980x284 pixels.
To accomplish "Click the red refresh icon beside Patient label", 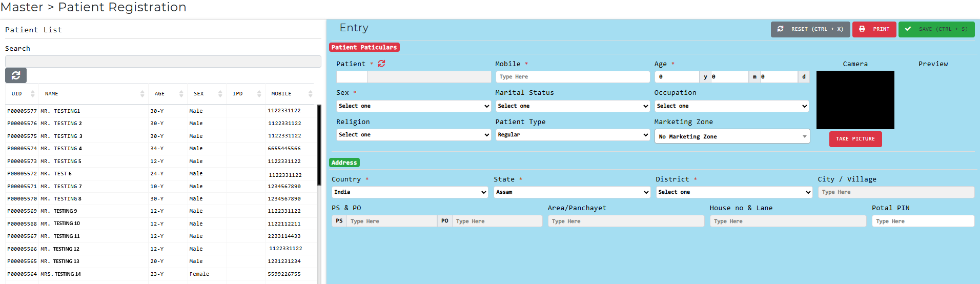I will click(x=381, y=64).
